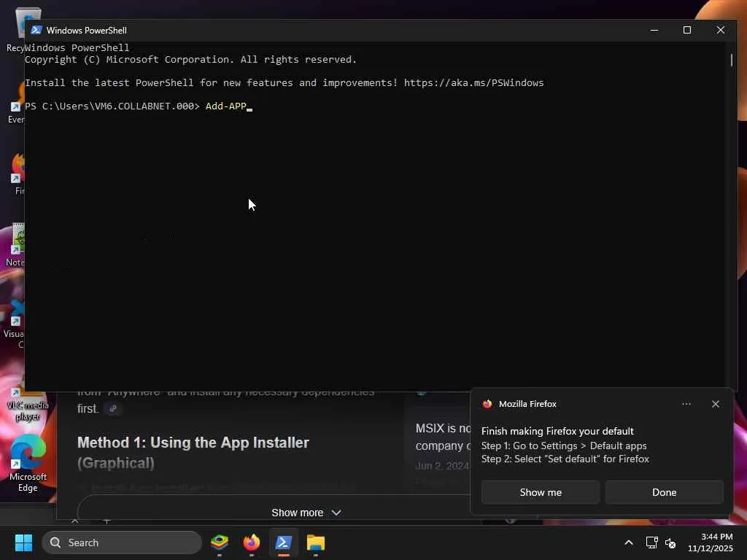747x560 pixels.
Task: Click the muted volume tray icon
Action: [x=670, y=542]
